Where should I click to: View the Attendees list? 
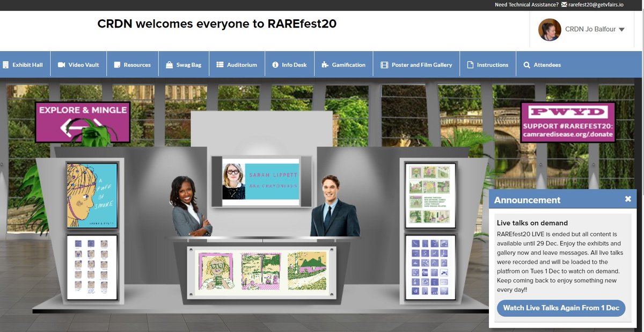point(543,65)
